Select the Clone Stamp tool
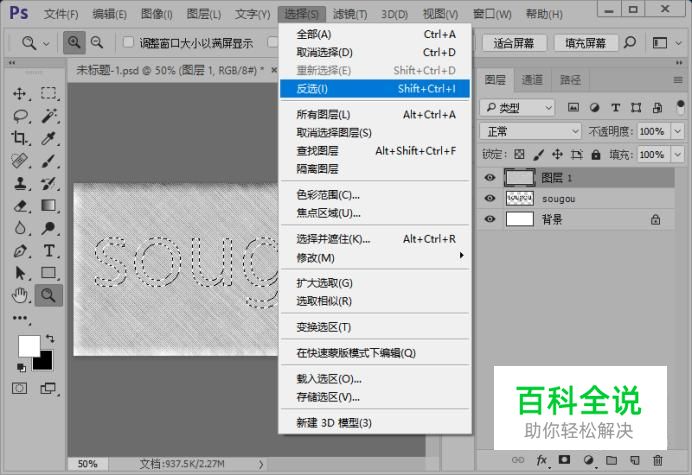The image size is (692, 475). tap(19, 183)
